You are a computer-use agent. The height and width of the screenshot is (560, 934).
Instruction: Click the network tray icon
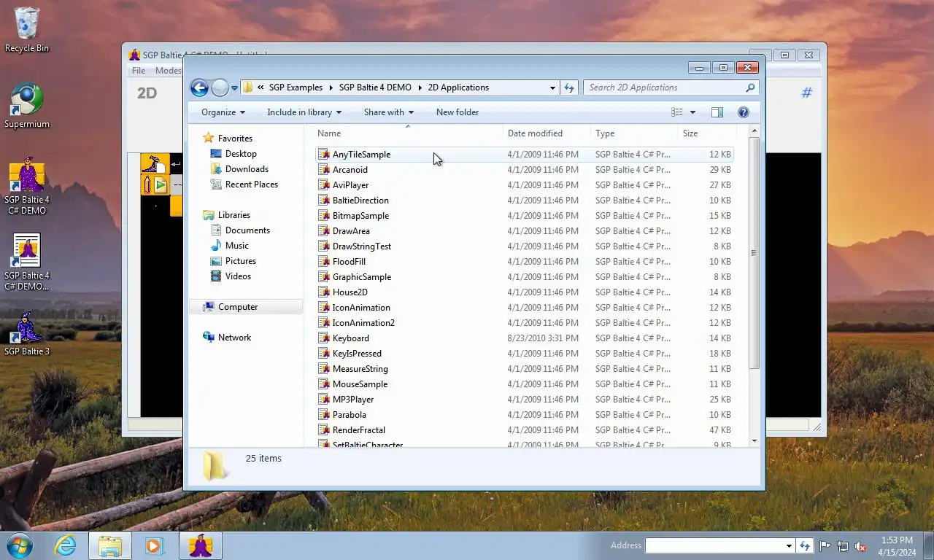(843, 546)
